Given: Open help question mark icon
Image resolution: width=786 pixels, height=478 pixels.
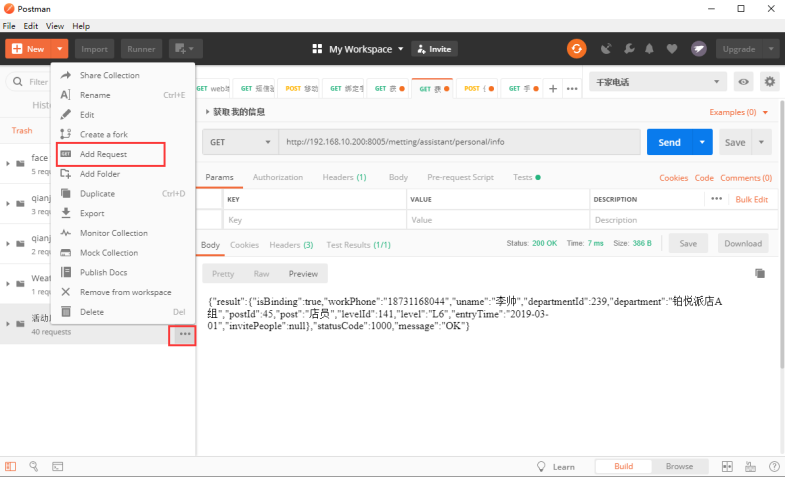Looking at the screenshot, I should (774, 466).
